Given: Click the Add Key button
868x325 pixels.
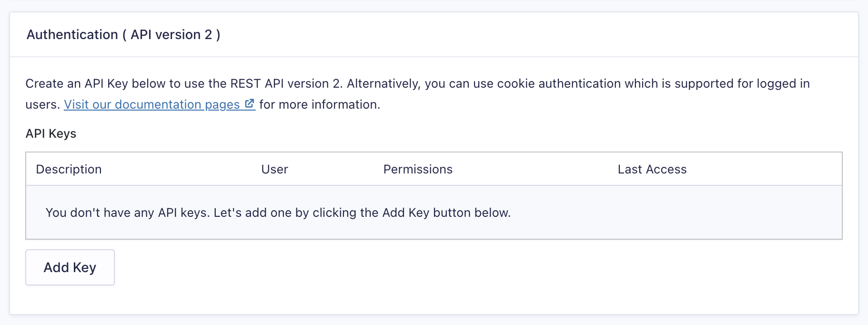Looking at the screenshot, I should [70, 267].
